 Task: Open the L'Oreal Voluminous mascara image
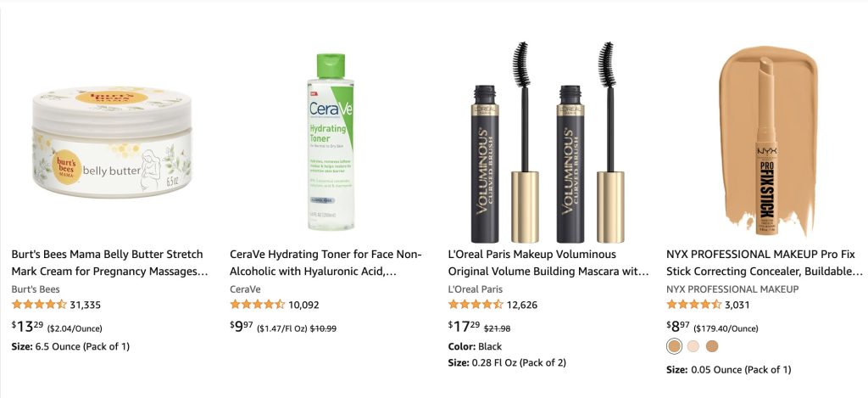coord(548,142)
